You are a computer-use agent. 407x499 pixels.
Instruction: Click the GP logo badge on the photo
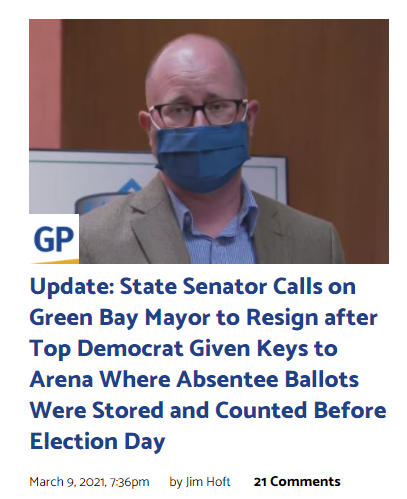[x=54, y=239]
